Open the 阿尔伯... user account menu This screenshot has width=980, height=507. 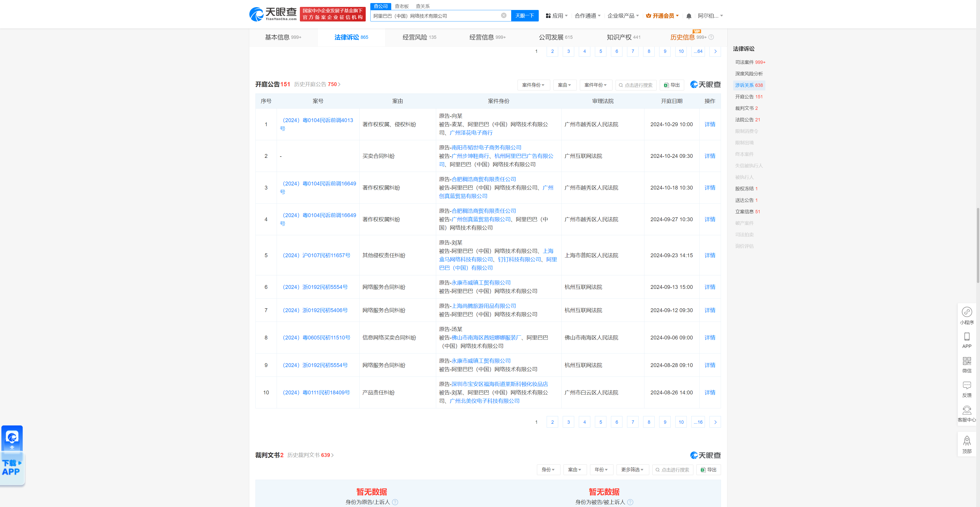[x=710, y=16]
